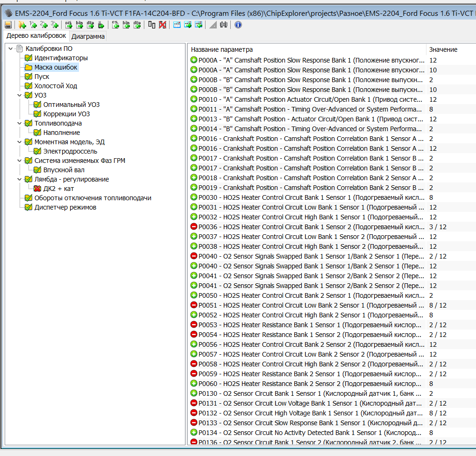
Task: Collapse the Калибровки ПО root node
Action: (10, 49)
